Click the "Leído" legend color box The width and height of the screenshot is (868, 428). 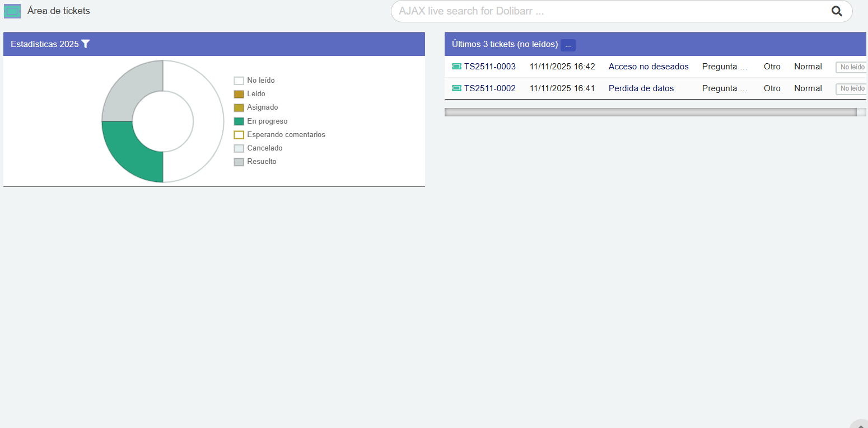[x=239, y=94]
